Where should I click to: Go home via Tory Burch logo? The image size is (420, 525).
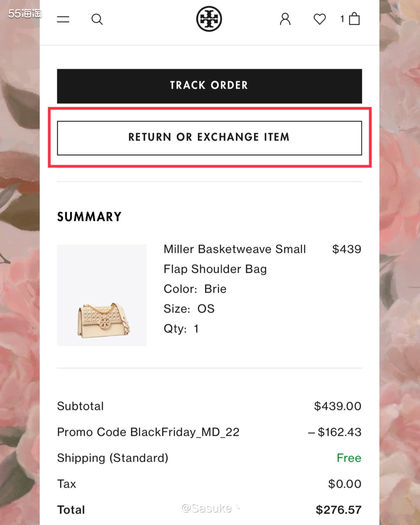209,19
